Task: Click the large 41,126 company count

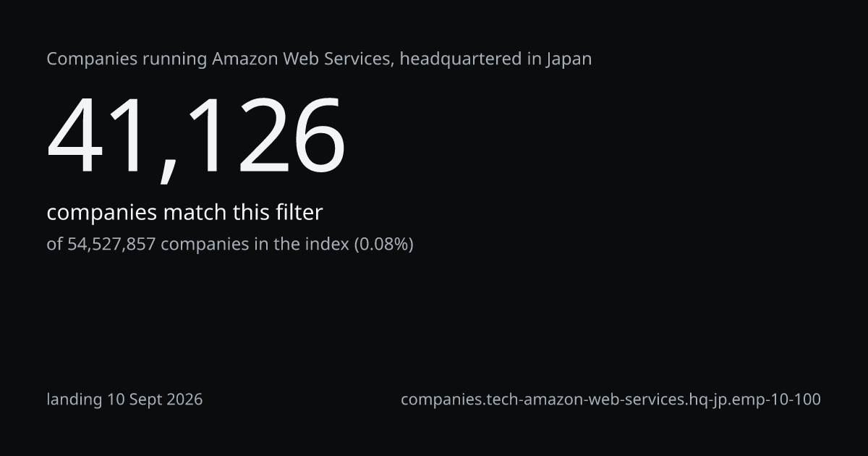Action: click(196, 138)
